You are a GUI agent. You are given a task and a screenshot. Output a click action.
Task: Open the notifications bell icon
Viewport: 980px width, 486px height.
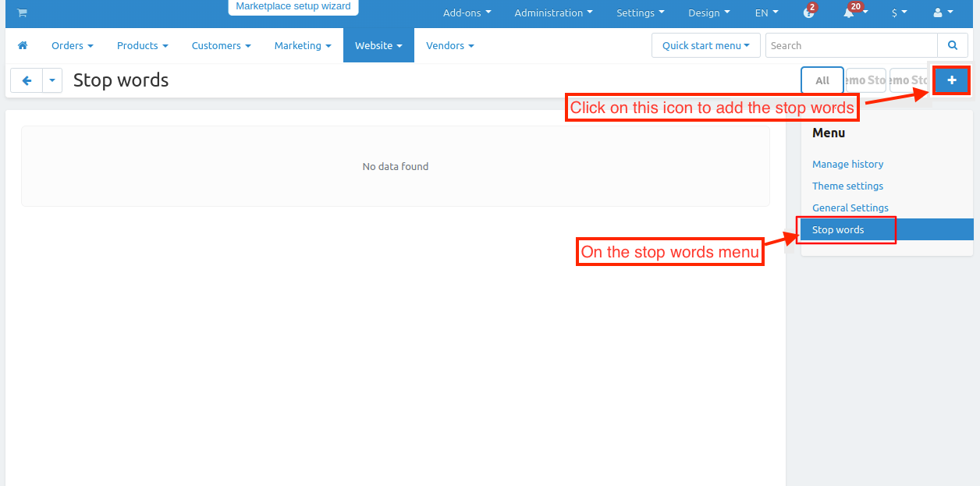pyautogui.click(x=848, y=13)
